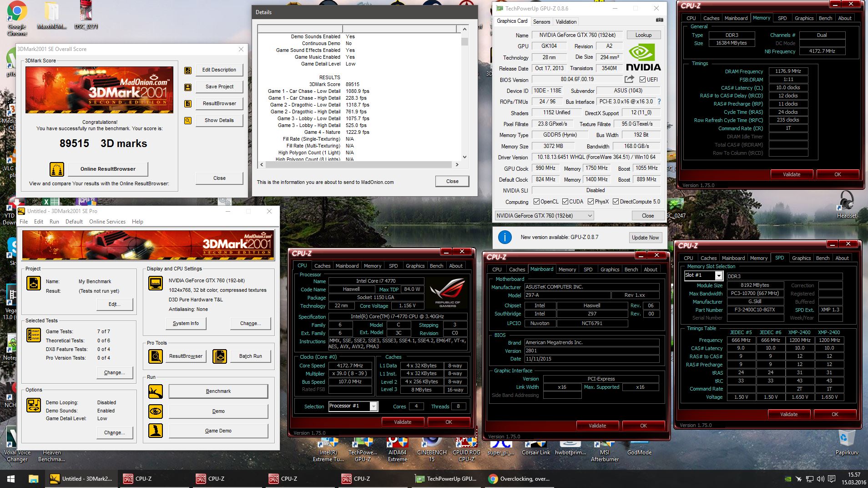Open the CINEBENCH 15 desktop shortcut

tap(432, 450)
